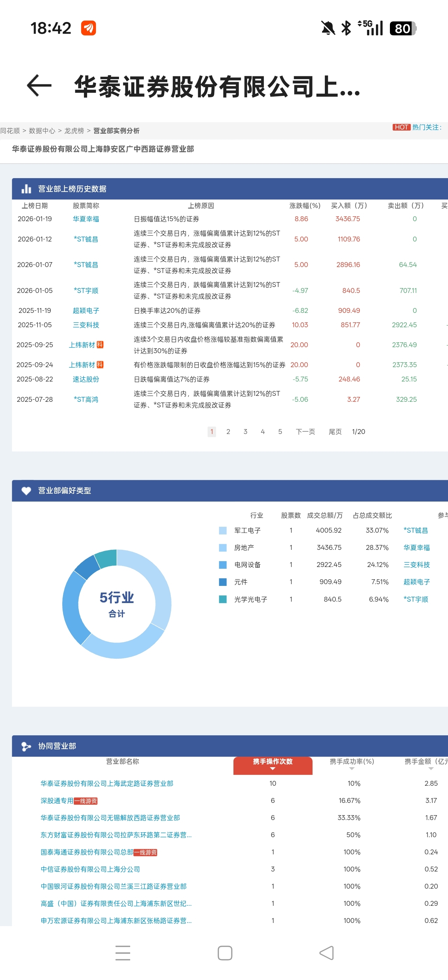Image resolution: width=448 pixels, height=980 pixels.
Task: Tap the Android home button
Action: (225, 953)
